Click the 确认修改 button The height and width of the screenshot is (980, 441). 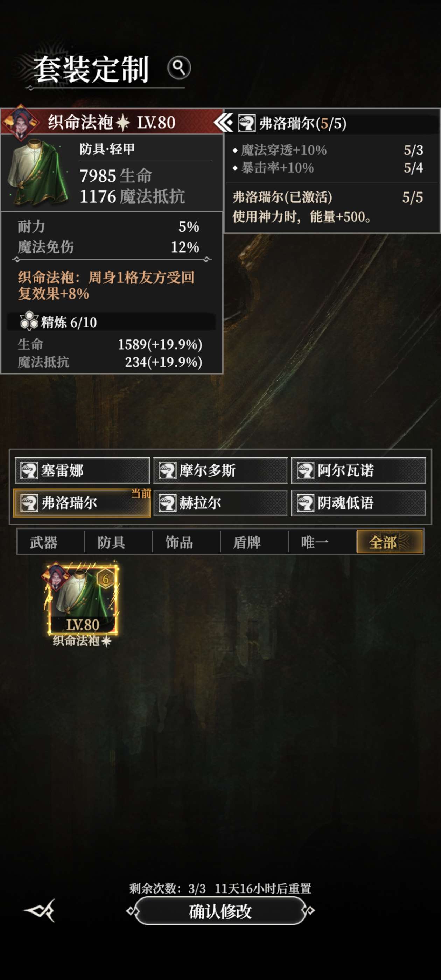(x=220, y=911)
